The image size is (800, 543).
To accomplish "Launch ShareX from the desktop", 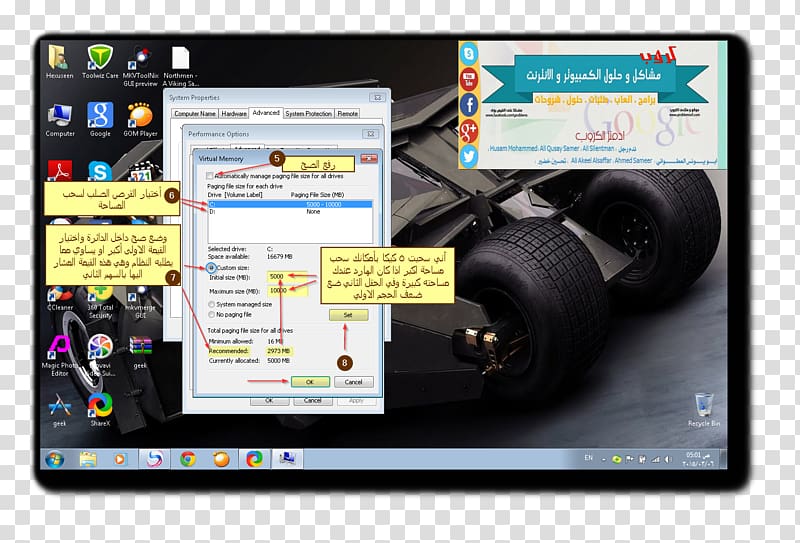I will [x=100, y=410].
